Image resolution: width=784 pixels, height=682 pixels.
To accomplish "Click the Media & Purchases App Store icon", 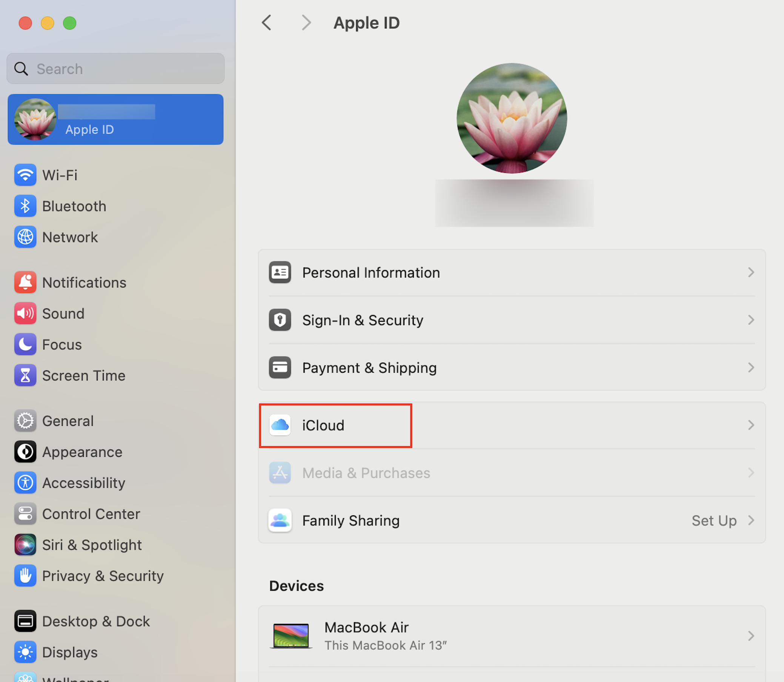I will [x=280, y=473].
